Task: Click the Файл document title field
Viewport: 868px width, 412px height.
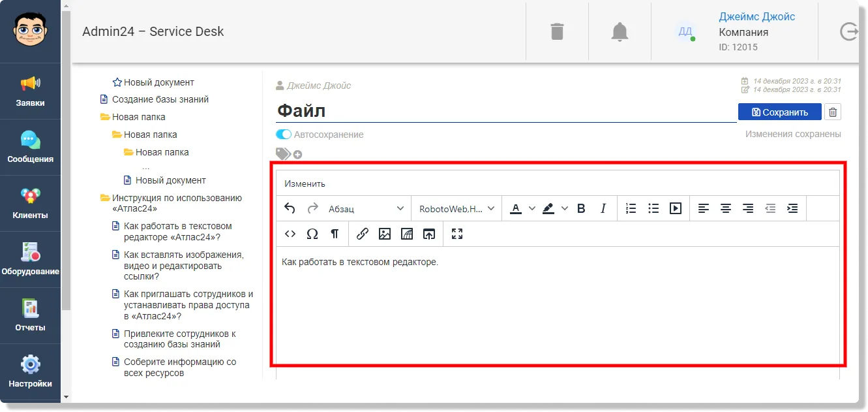Action: pos(506,111)
